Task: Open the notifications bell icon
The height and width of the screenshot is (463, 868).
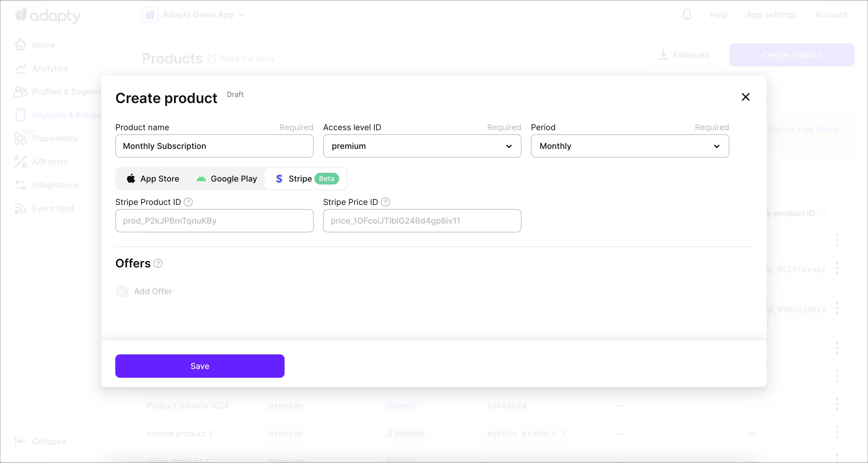Action: (686, 15)
